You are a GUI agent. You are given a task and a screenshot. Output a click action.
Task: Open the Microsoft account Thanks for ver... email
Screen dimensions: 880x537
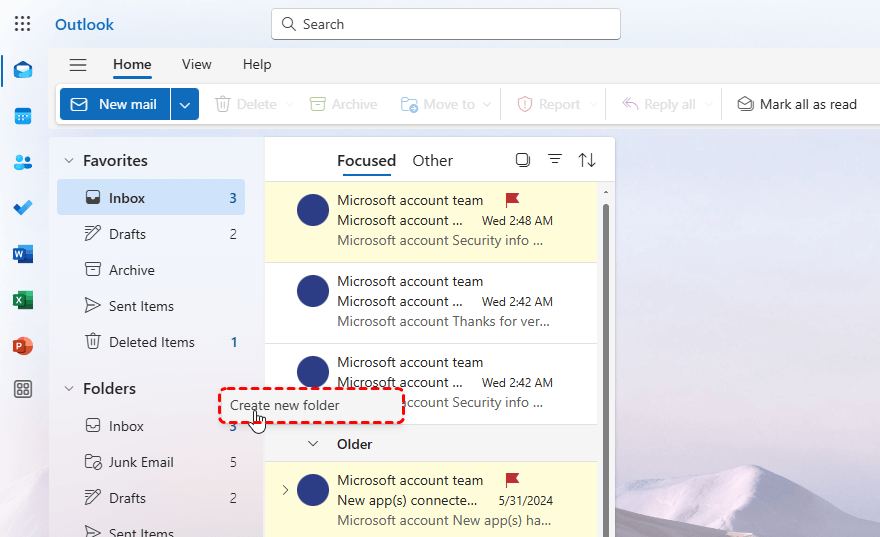[x=430, y=303]
